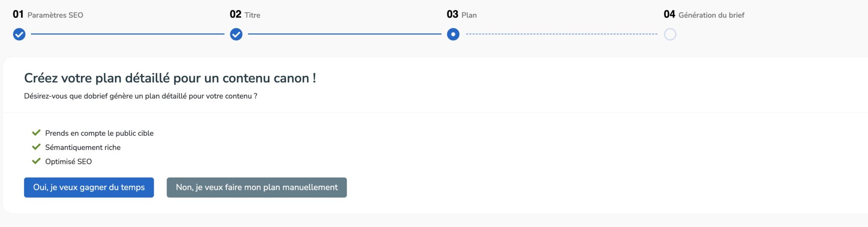Click green check beside "Sémantiquement riche"
868x227 pixels.
point(36,147)
